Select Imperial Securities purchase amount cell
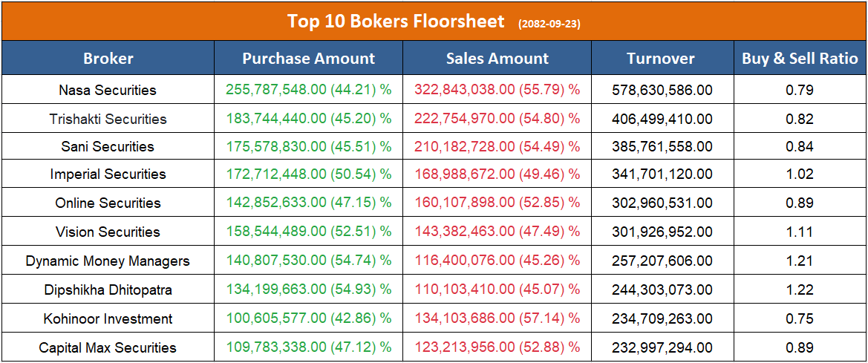This screenshot has width=868, height=363. (309, 174)
